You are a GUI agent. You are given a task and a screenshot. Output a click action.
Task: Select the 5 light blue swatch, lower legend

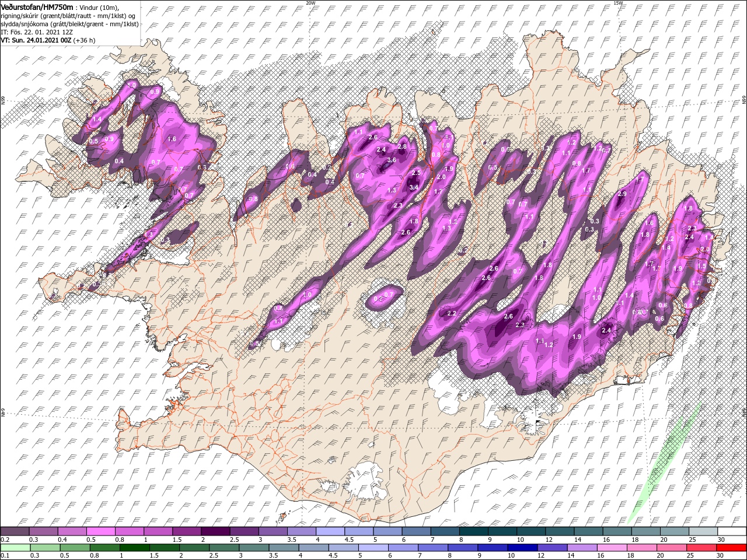pos(373,548)
